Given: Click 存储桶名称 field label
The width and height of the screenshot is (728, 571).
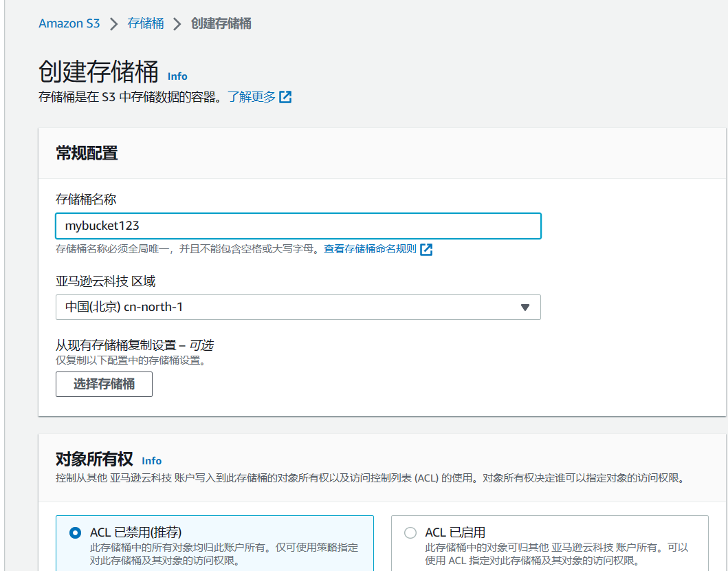Looking at the screenshot, I should pos(86,200).
